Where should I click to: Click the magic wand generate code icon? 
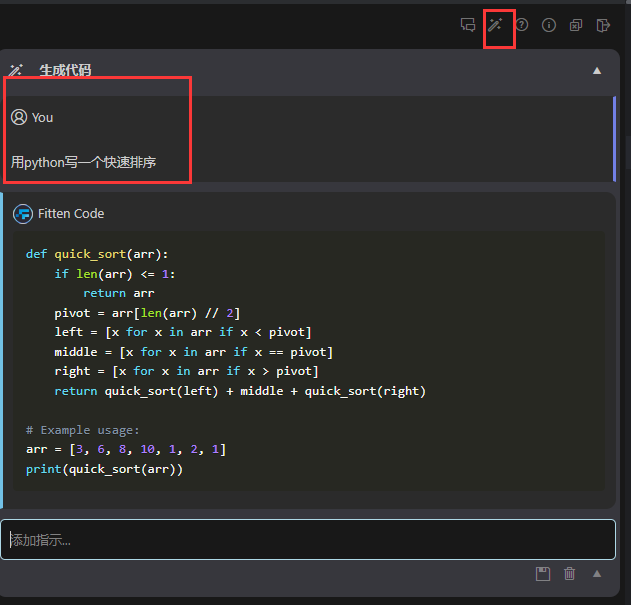(495, 25)
